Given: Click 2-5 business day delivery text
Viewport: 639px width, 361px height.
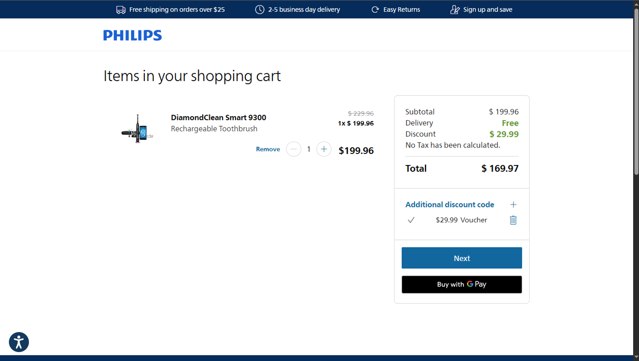Looking at the screenshot, I should pyautogui.click(x=304, y=10).
